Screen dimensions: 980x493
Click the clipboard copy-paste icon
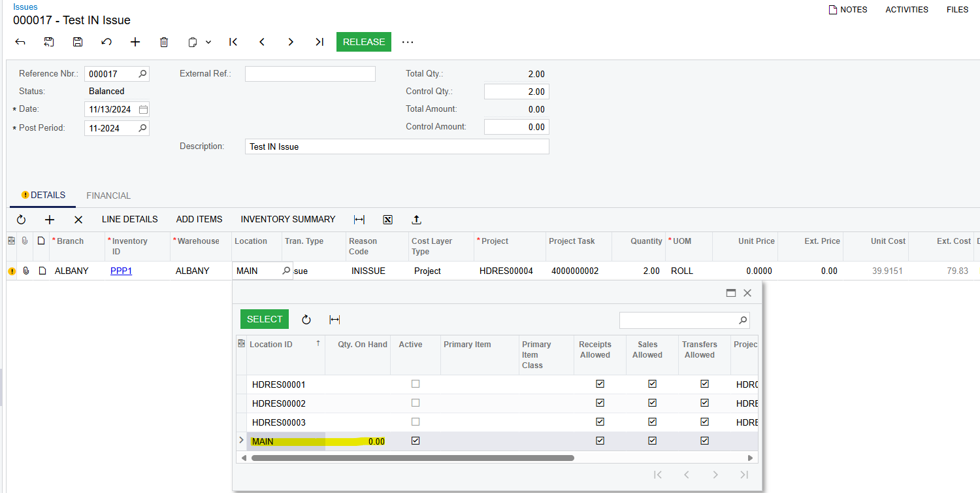pyautogui.click(x=193, y=42)
